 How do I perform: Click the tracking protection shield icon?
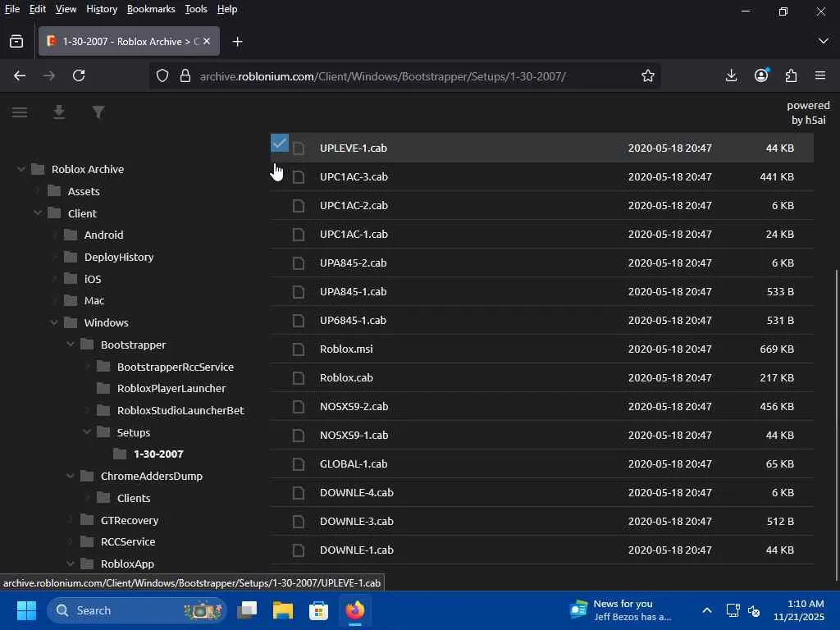pyautogui.click(x=162, y=76)
